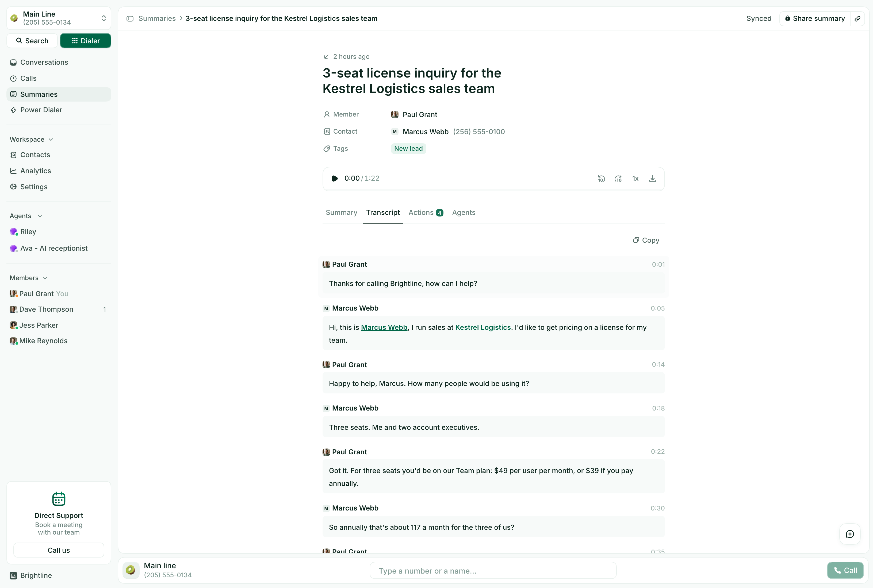The height and width of the screenshot is (588, 873).
Task: Open the add note floating icon
Action: point(850,534)
